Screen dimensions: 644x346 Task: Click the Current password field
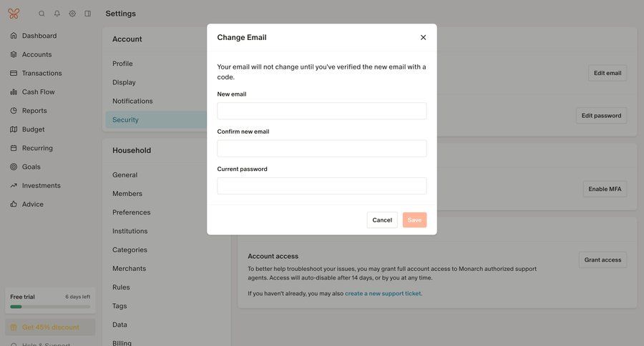tap(322, 186)
